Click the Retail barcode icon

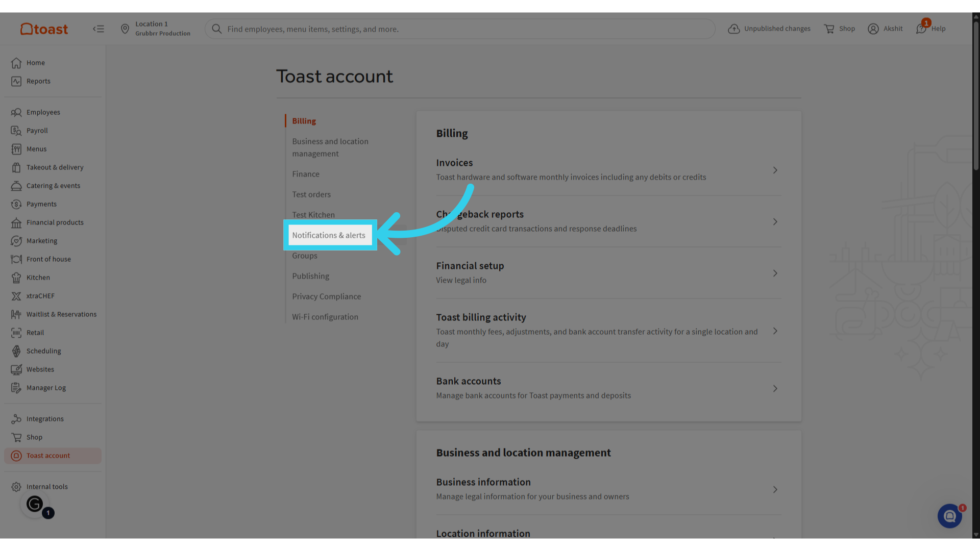point(16,333)
